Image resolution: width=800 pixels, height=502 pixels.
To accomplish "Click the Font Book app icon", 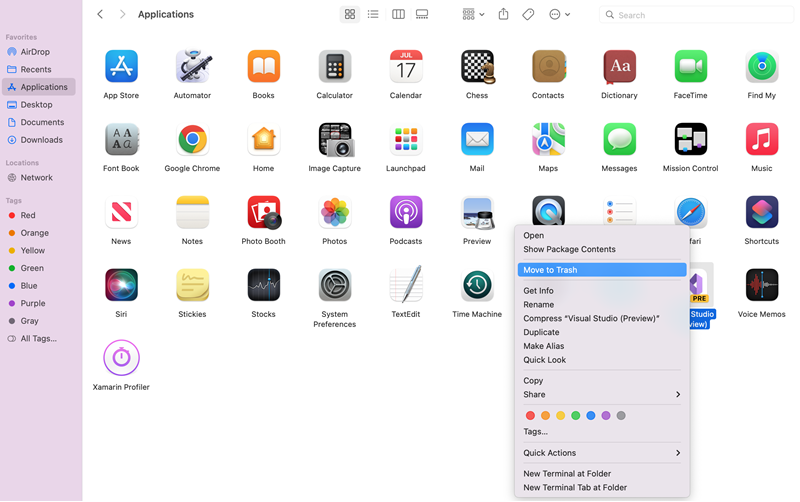I will pyautogui.click(x=121, y=139).
